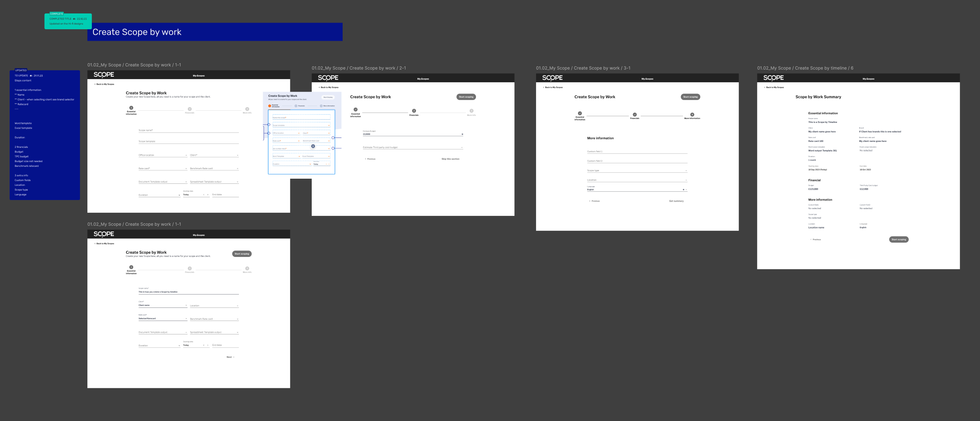Click the 'Scope by Work Summary' heading
The width and height of the screenshot is (980, 421).
pos(818,97)
